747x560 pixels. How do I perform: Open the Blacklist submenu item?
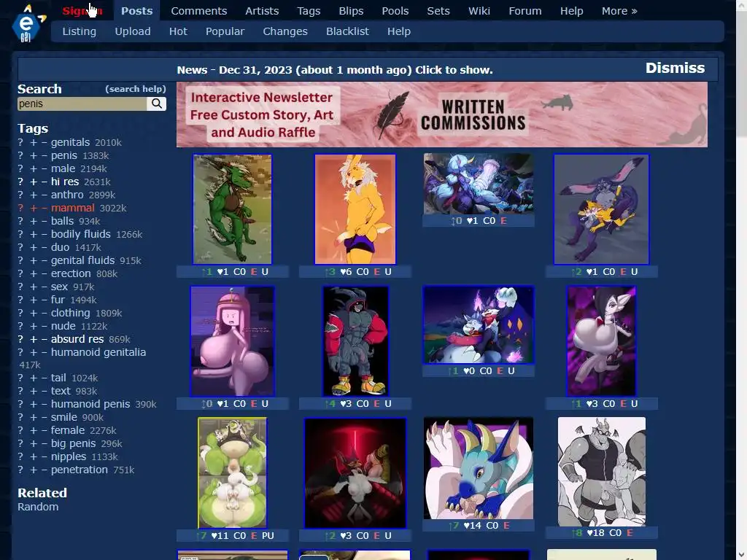tap(347, 31)
